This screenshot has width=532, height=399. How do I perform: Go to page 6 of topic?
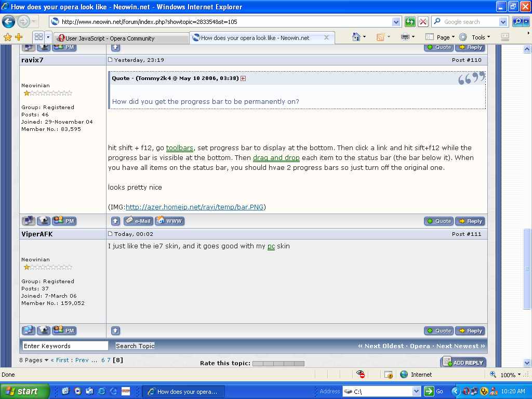pyautogui.click(x=103, y=360)
